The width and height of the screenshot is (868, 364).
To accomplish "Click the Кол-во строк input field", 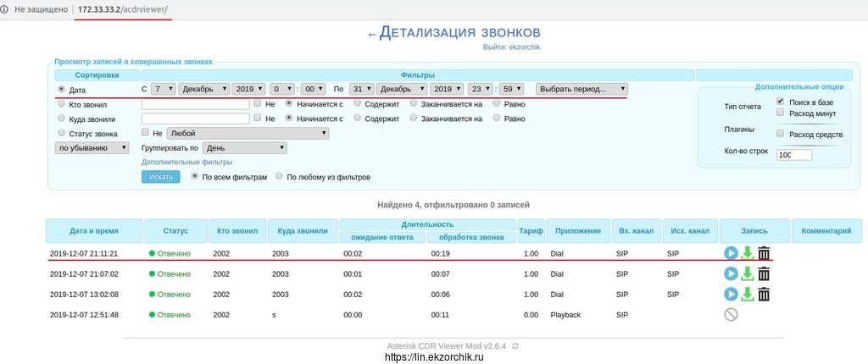I will tap(793, 155).
